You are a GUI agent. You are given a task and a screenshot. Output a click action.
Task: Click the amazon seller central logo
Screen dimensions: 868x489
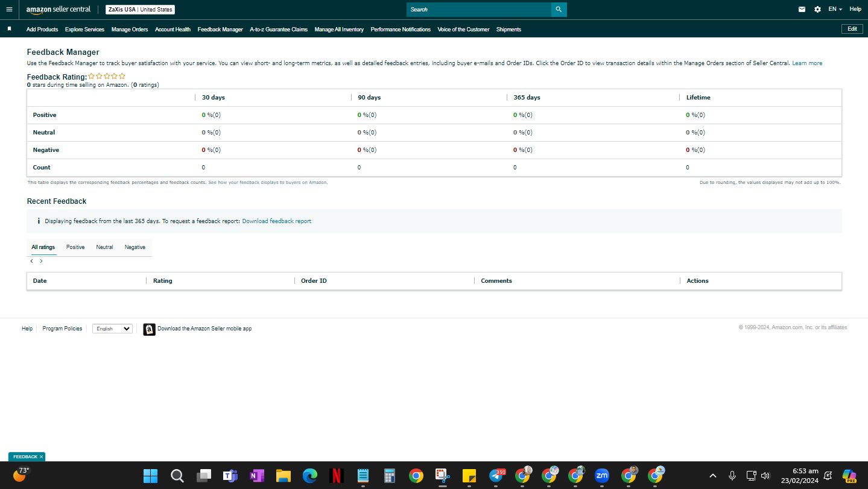click(59, 9)
